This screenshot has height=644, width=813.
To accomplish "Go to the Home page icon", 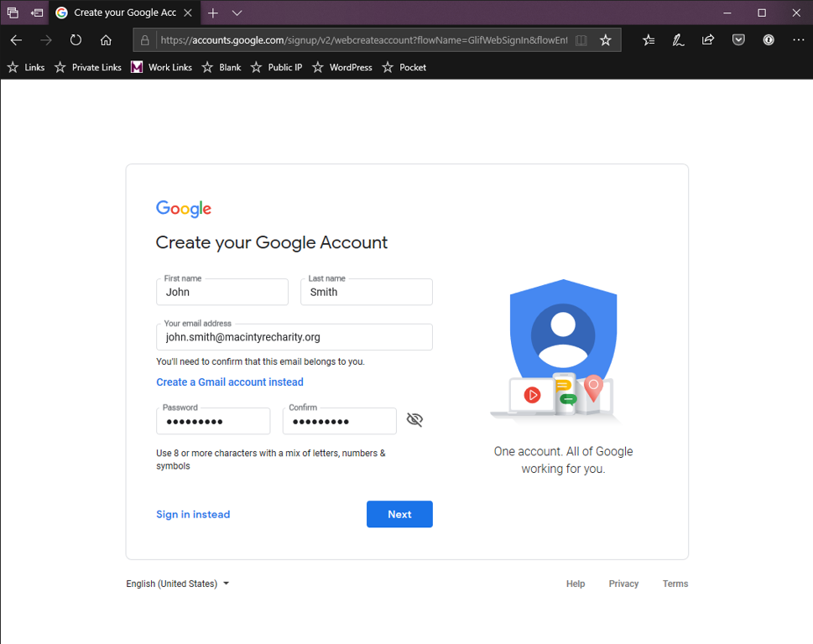I will pos(106,40).
